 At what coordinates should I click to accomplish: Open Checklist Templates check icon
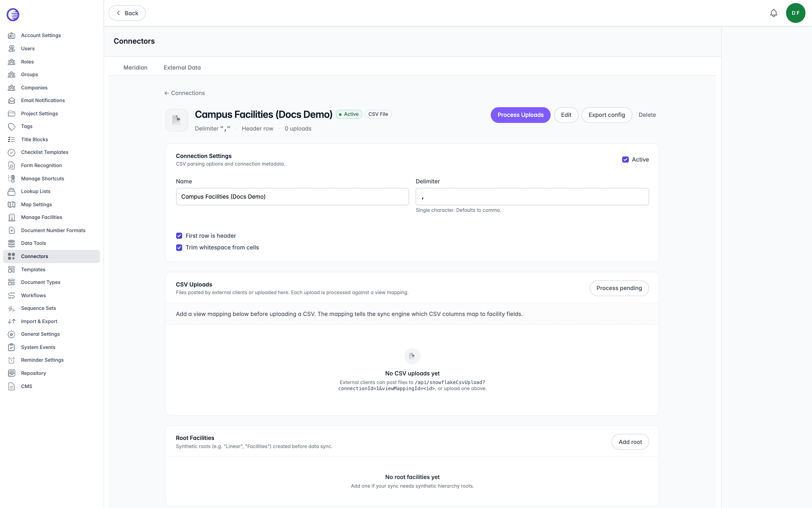[12, 152]
